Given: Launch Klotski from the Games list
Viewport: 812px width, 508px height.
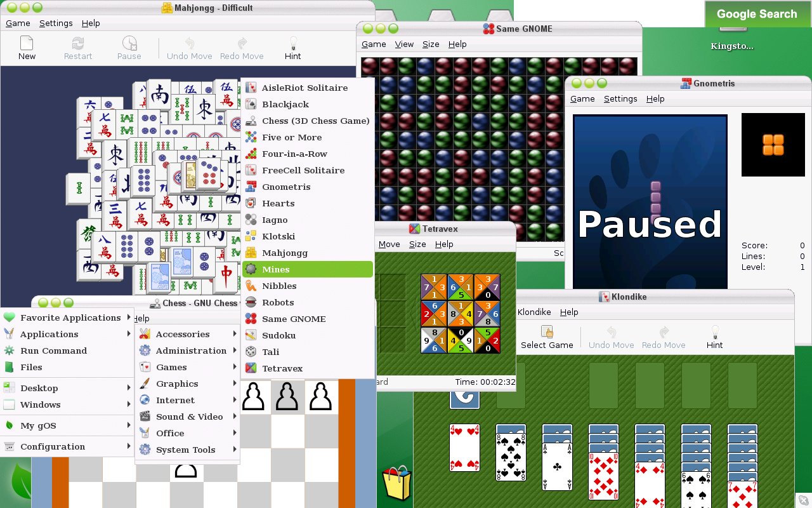Looking at the screenshot, I should coord(308,236).
